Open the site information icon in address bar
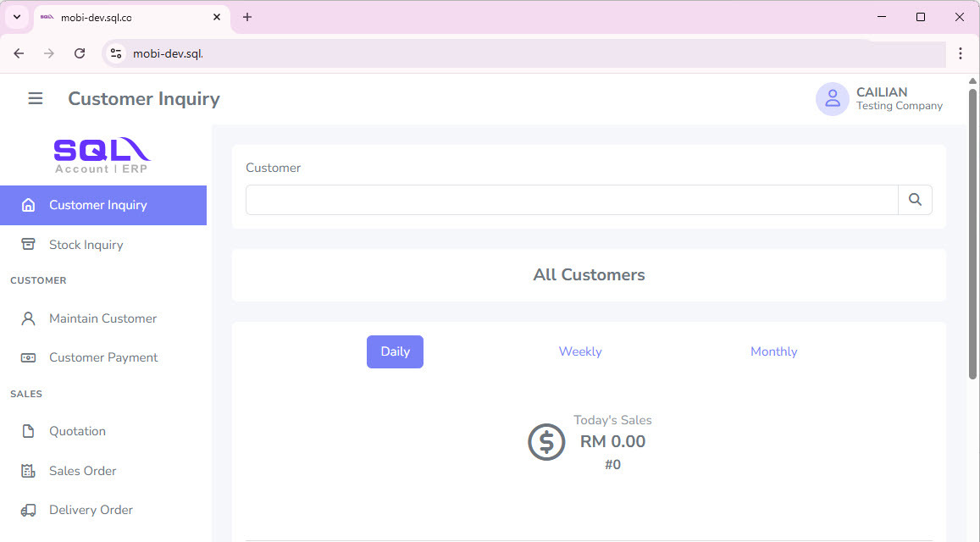The width and height of the screenshot is (980, 542). (116, 53)
